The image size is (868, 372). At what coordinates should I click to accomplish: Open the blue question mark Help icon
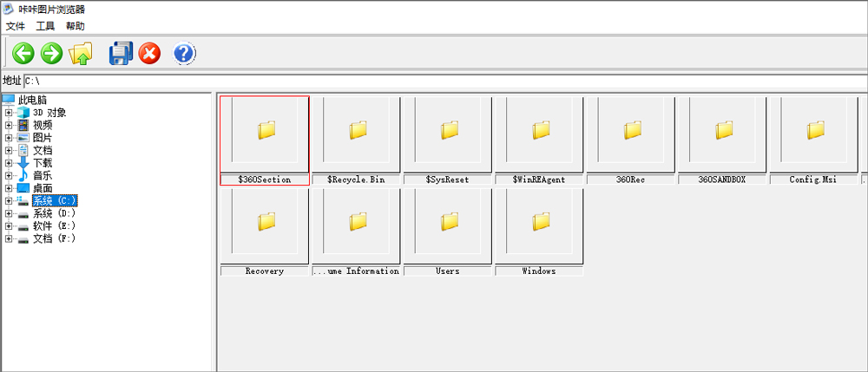click(184, 54)
